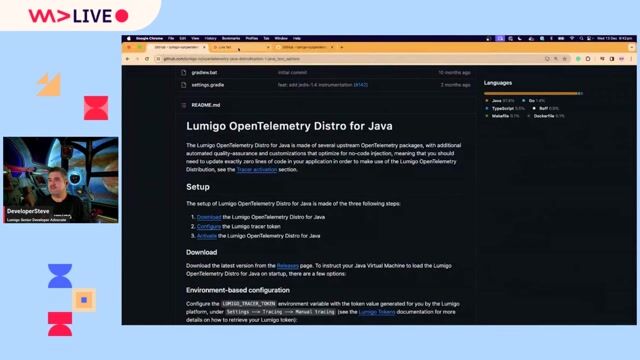This screenshot has width=640, height=360.
Task: Open the settings.gradle file link
Action: coord(208,85)
